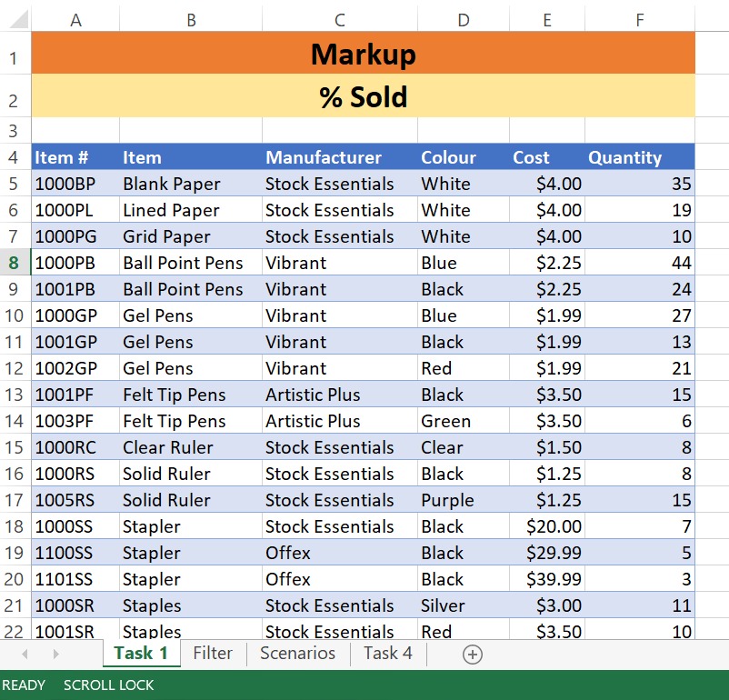Image resolution: width=729 pixels, height=700 pixels.
Task: Click the next sheet navigation arrow
Action: (x=55, y=655)
